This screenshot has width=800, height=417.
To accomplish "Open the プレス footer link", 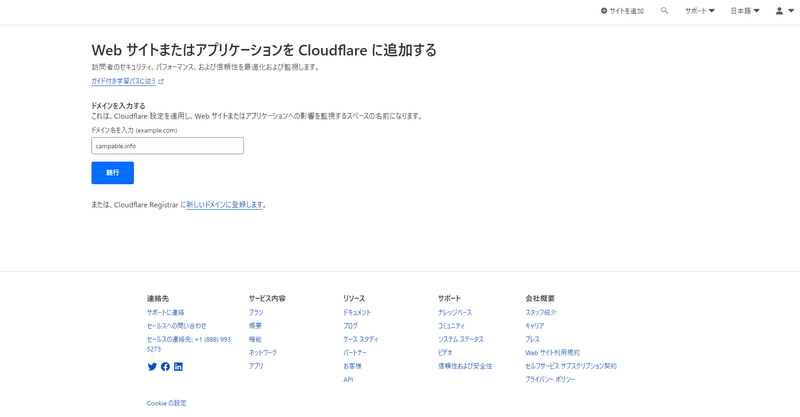I will (533, 339).
